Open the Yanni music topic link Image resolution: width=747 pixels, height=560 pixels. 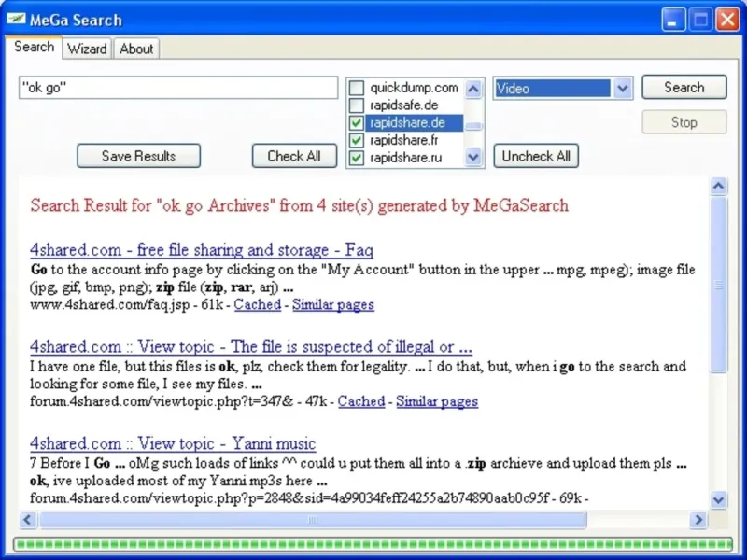pos(173,443)
